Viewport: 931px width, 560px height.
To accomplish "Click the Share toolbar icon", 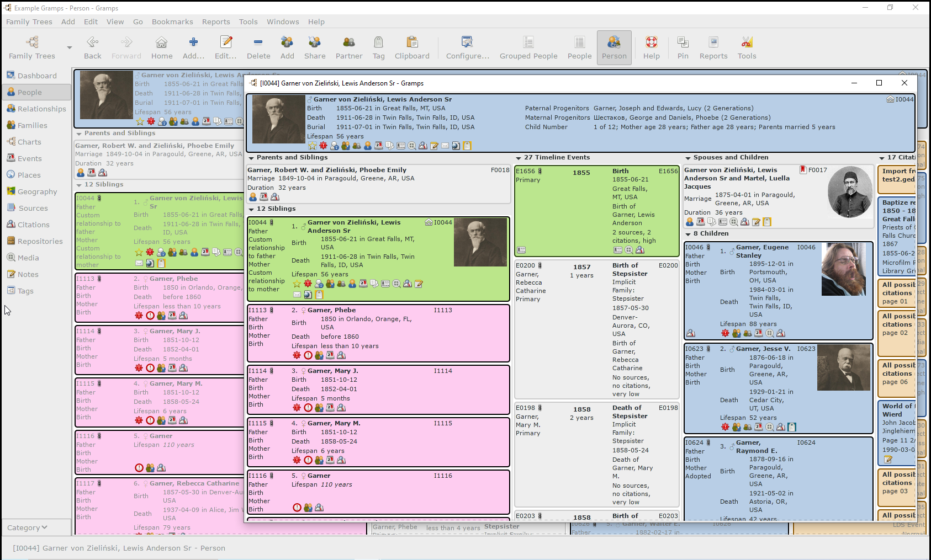I will tap(315, 48).
